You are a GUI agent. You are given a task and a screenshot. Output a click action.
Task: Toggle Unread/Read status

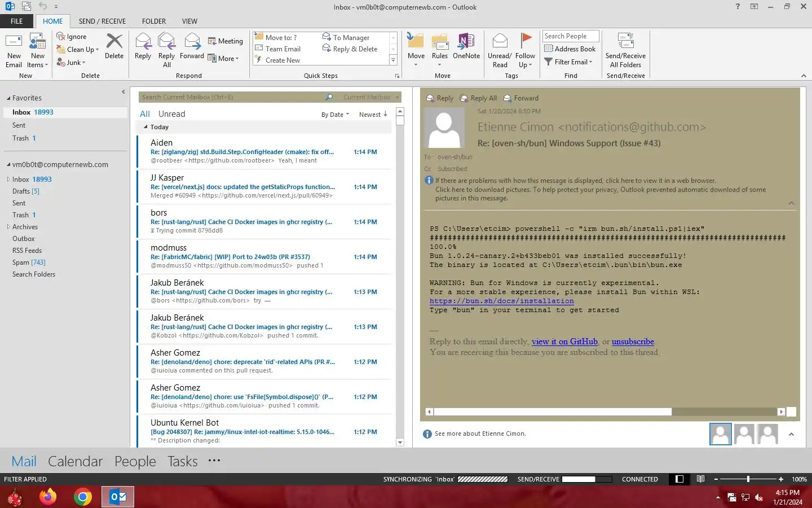click(500, 51)
